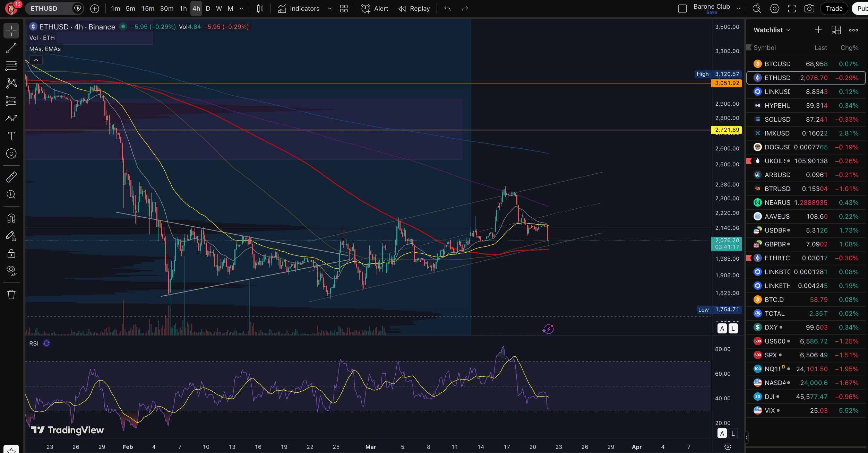Activate the ruler Measure tool
Image resolution: width=868 pixels, height=453 pixels.
click(11, 177)
